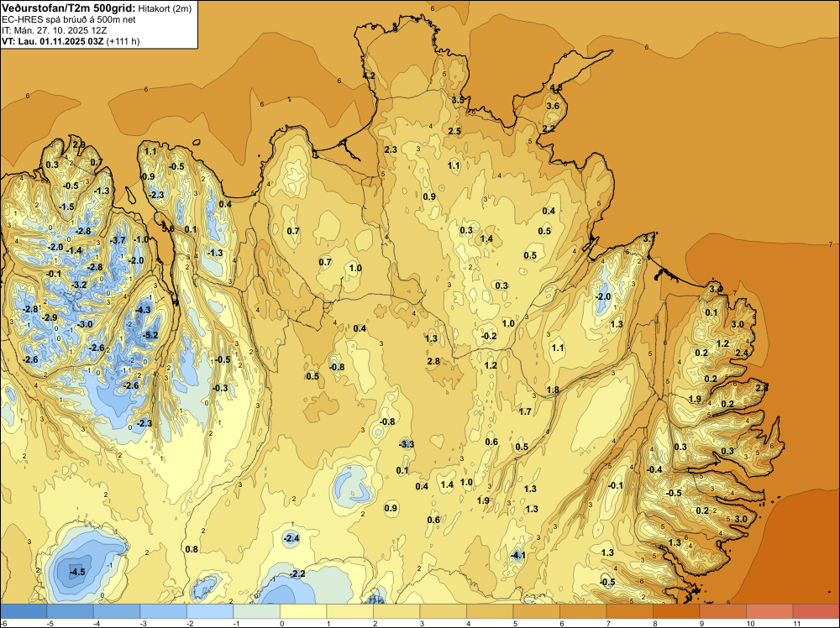Click the "-4.1" temperature value on the map

pos(517,555)
